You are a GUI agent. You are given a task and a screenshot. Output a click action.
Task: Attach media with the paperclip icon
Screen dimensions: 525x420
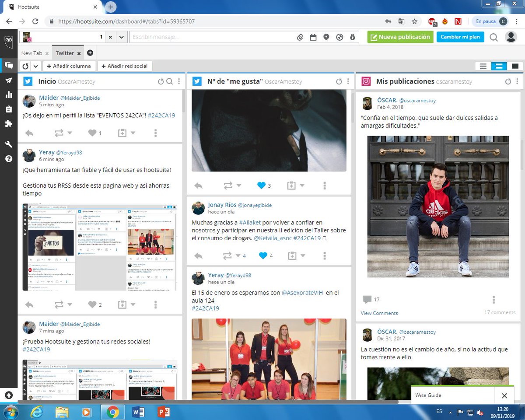[300, 37]
